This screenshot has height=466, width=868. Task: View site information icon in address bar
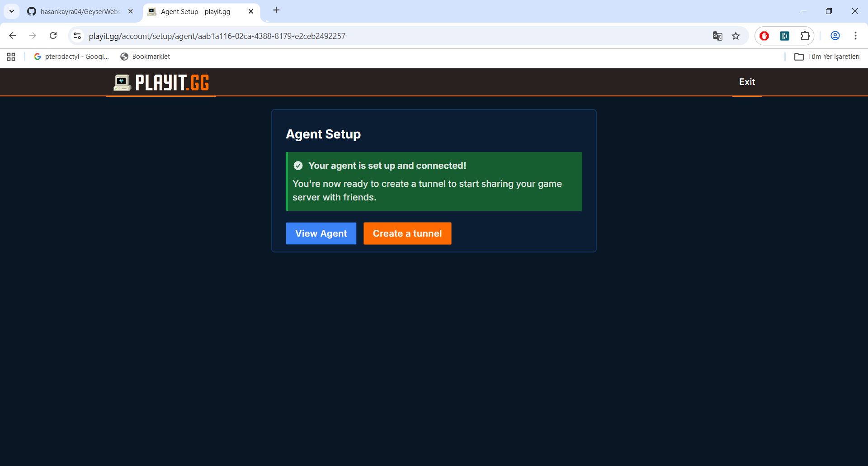pos(77,36)
